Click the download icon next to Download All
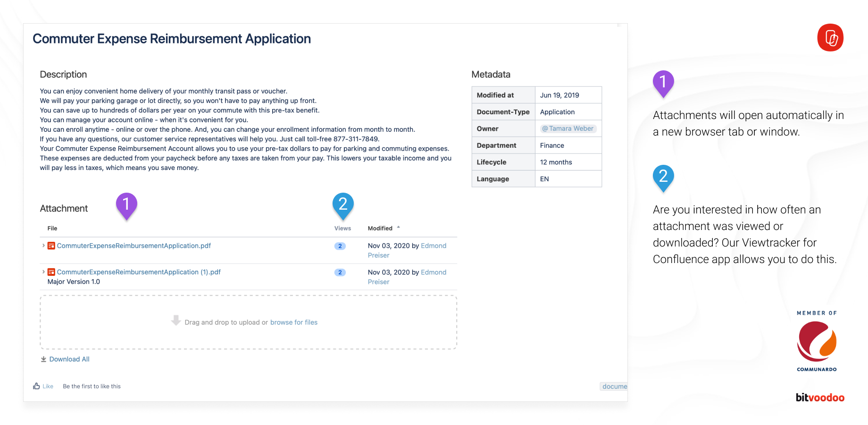 pyautogui.click(x=43, y=359)
